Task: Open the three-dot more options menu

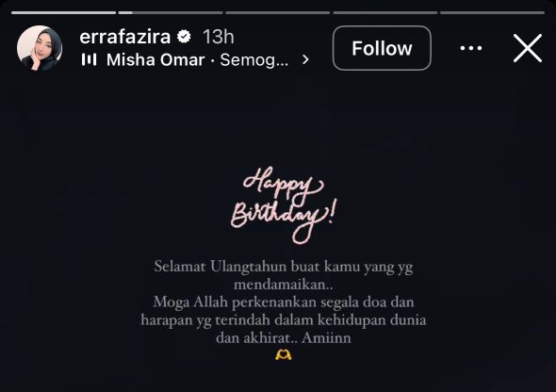Action: [x=471, y=48]
